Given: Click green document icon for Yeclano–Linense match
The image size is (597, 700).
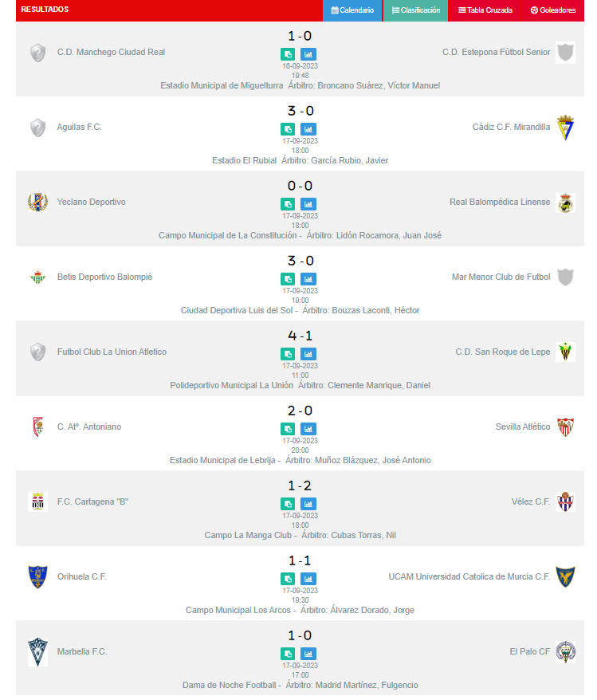Looking at the screenshot, I should pos(288,204).
